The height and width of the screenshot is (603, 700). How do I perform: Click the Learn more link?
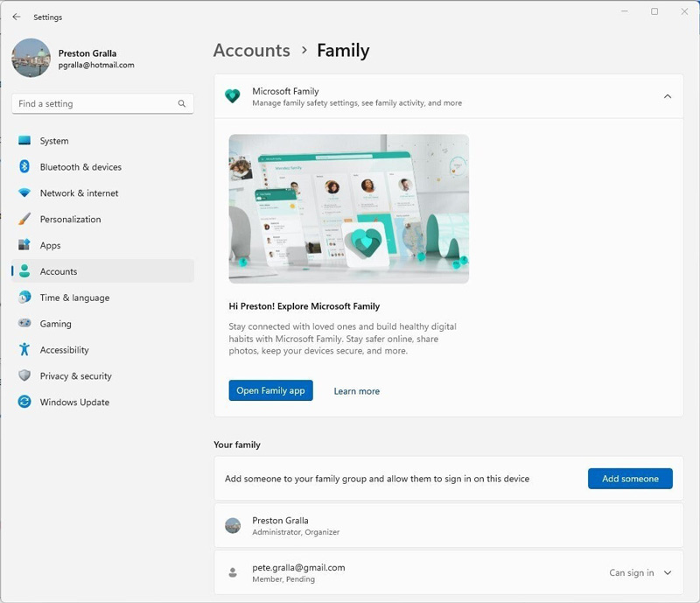coord(356,391)
